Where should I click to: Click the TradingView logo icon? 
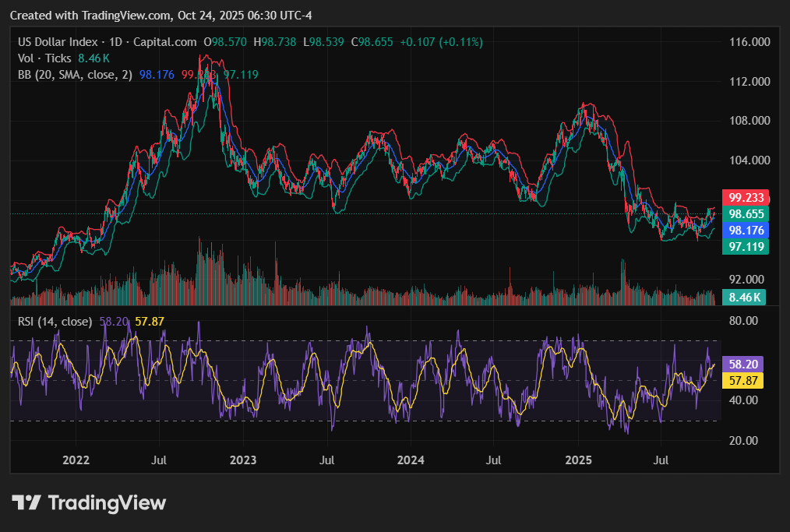(26, 503)
